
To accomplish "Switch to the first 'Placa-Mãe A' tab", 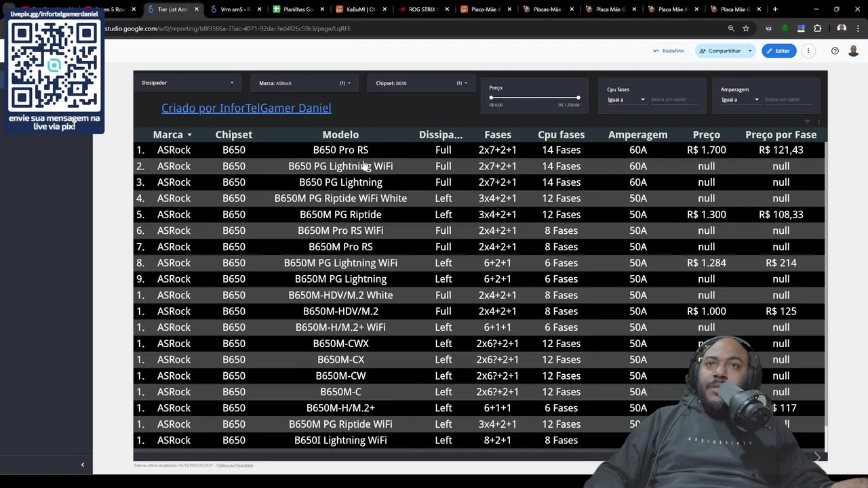I will [x=484, y=9].
